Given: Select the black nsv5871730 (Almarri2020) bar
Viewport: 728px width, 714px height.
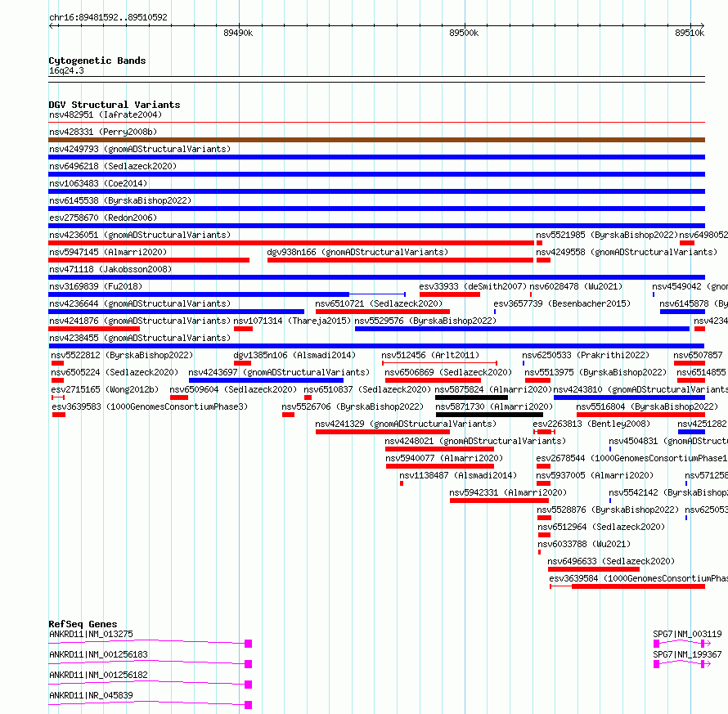Looking at the screenshot, I should point(489,415).
